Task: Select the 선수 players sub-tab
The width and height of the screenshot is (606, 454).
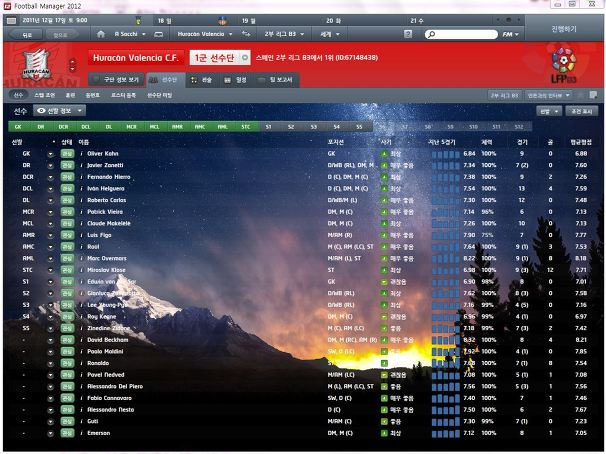Action: point(18,95)
